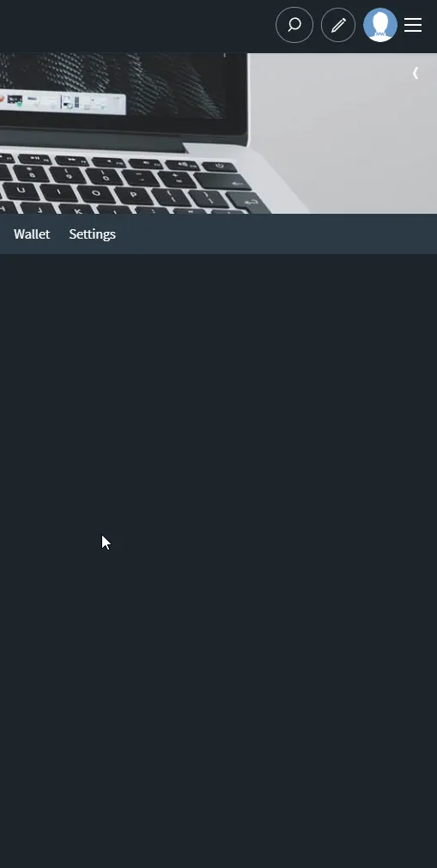Expand the three-line navigation menu
The height and width of the screenshot is (868, 437).
413,25
